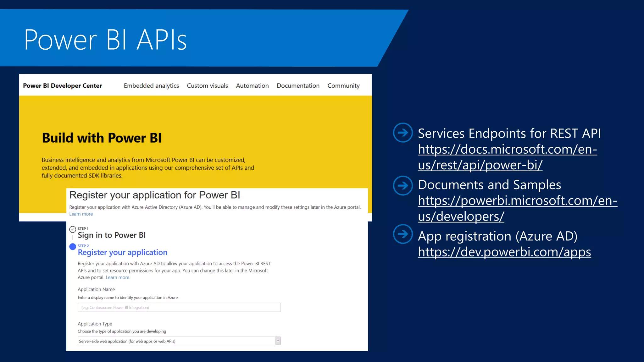Focus the Application Name input field
The height and width of the screenshot is (362, 644).
179,307
